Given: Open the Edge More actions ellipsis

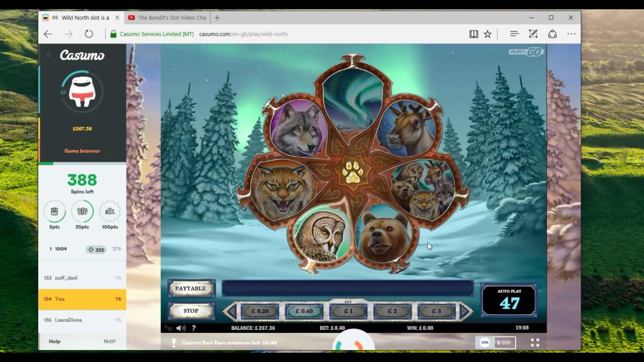Looking at the screenshot, I should pos(571,34).
